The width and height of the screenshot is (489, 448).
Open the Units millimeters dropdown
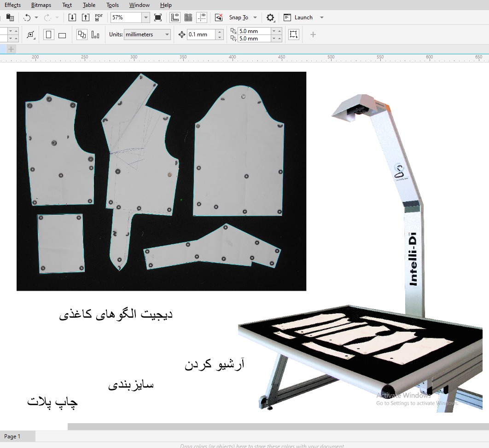pyautogui.click(x=167, y=34)
